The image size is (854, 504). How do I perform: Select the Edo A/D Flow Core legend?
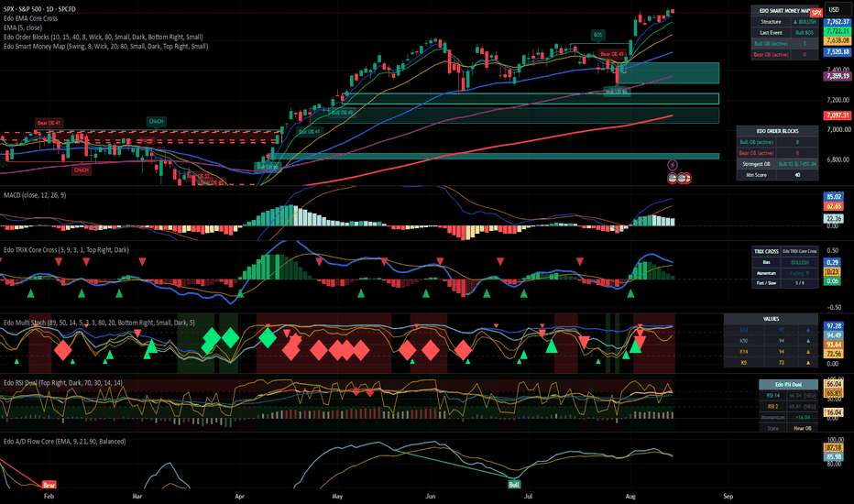coord(65,442)
